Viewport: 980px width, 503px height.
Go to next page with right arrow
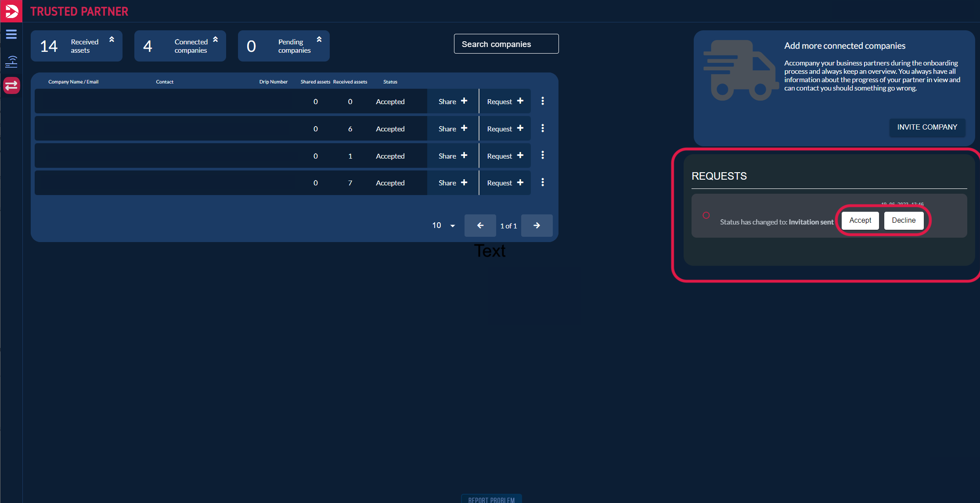pos(537,225)
